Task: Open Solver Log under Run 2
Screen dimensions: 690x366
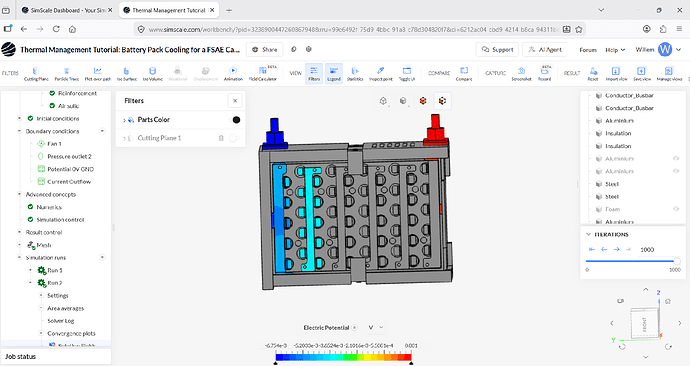Action: 61,321
